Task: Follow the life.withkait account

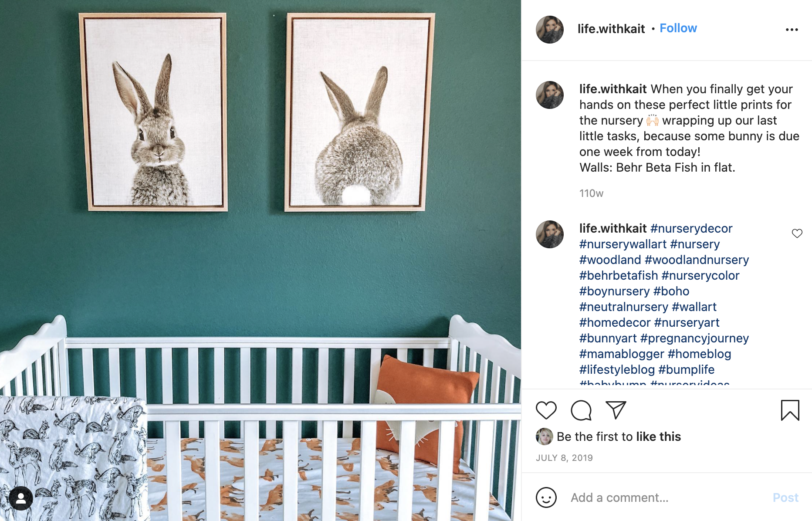Action: coord(678,28)
